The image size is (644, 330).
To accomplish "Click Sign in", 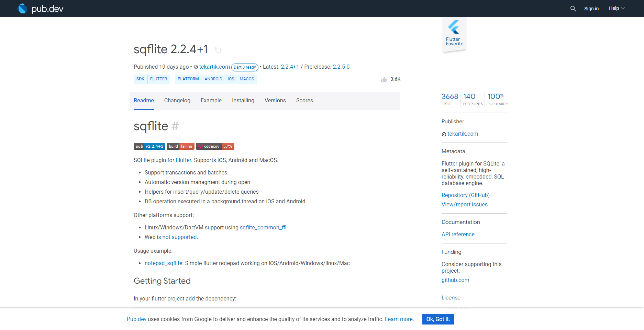I will click(591, 9).
